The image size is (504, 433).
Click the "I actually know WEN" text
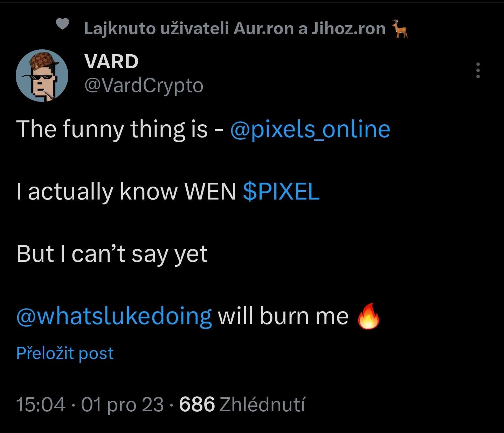[x=126, y=191]
